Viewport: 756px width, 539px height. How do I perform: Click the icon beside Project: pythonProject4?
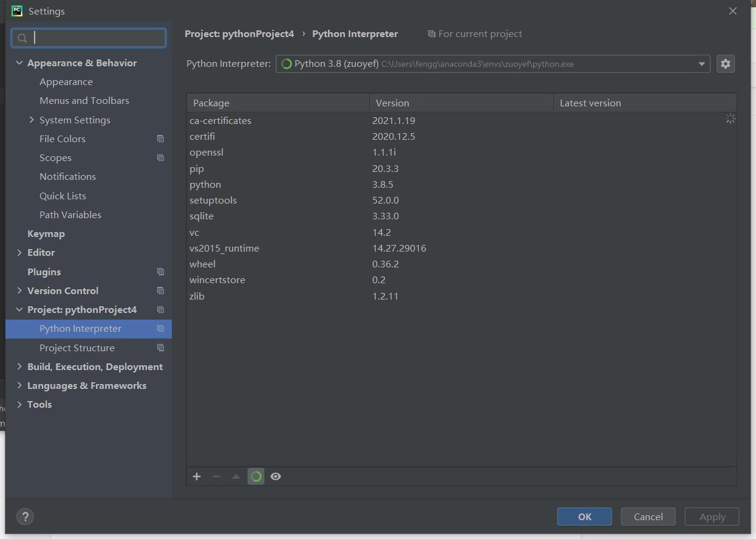tap(160, 309)
